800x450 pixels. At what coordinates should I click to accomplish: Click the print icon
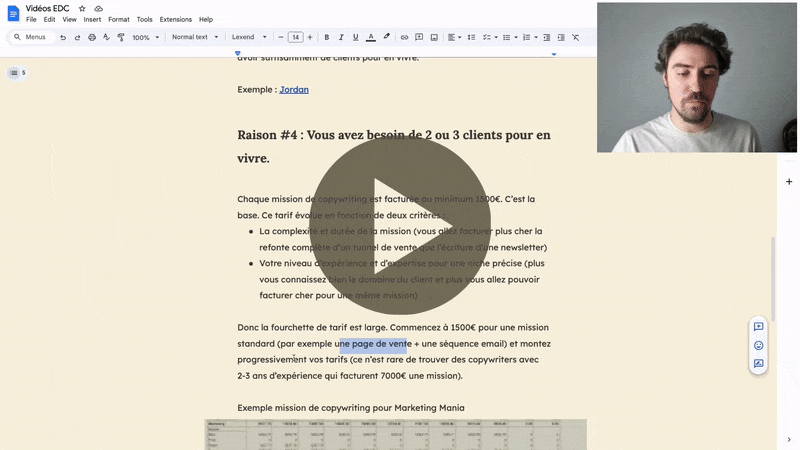(92, 37)
